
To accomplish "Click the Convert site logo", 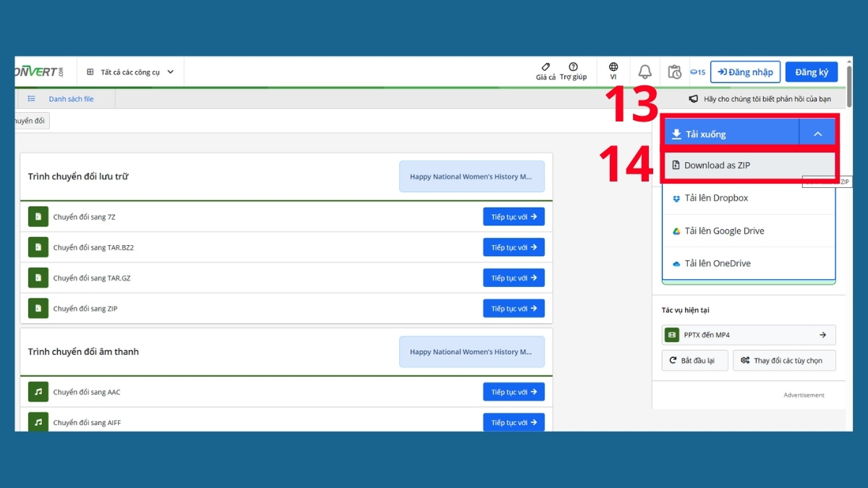I will [x=39, y=72].
